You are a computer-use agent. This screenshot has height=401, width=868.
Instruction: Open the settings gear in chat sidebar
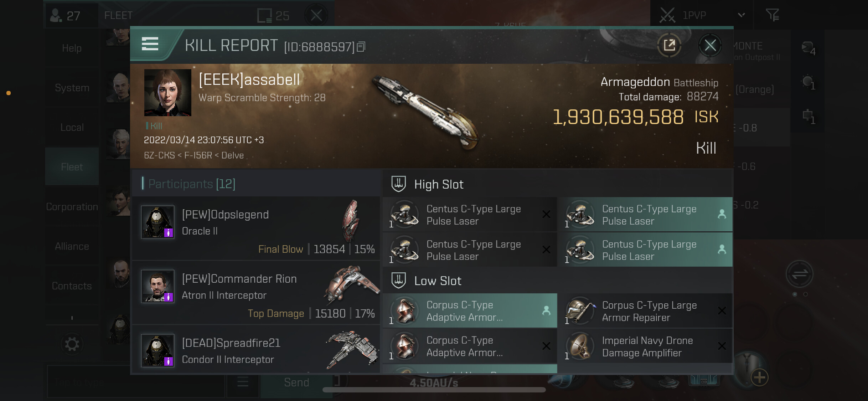[x=72, y=344]
